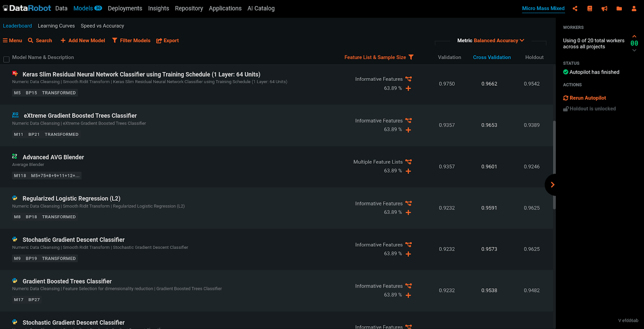Viewport: 644px width, 329px height.
Task: Increase workers with the up chevron
Action: pyautogui.click(x=634, y=36)
